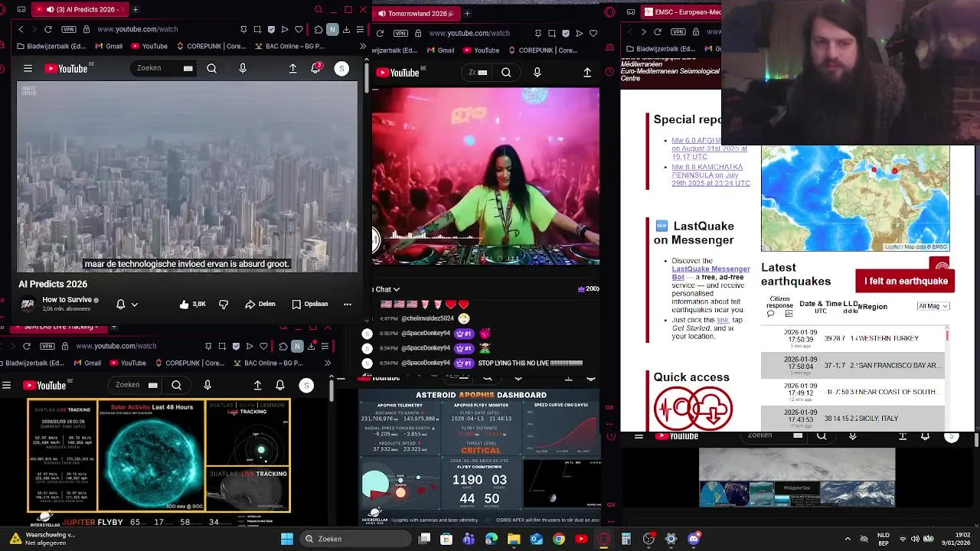Expand the Chat dropdown in Tomorrowland window
Image resolution: width=980 pixels, height=551 pixels.
pos(386,289)
